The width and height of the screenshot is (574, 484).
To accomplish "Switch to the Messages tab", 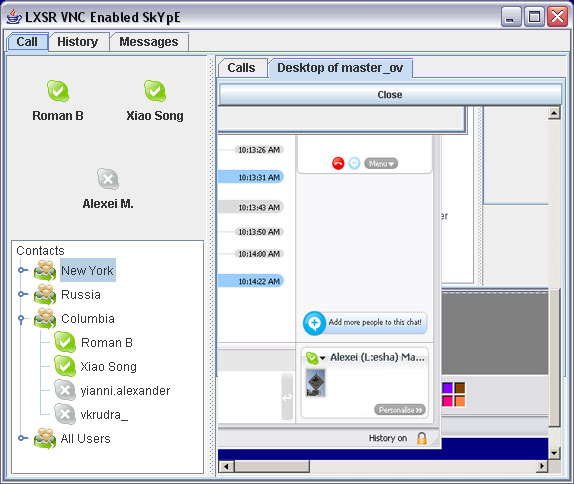I will pos(149,42).
